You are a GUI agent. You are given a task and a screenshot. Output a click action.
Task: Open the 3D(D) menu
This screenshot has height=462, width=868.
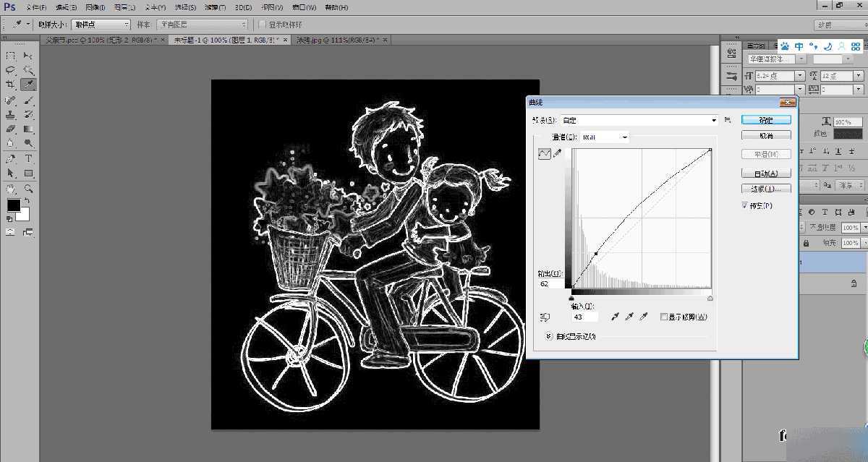(243, 7)
